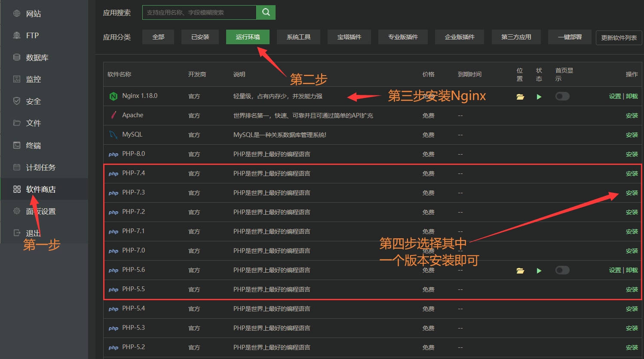The width and height of the screenshot is (644, 359).
Task: Click 设置 link for Nginx
Action: tap(615, 96)
